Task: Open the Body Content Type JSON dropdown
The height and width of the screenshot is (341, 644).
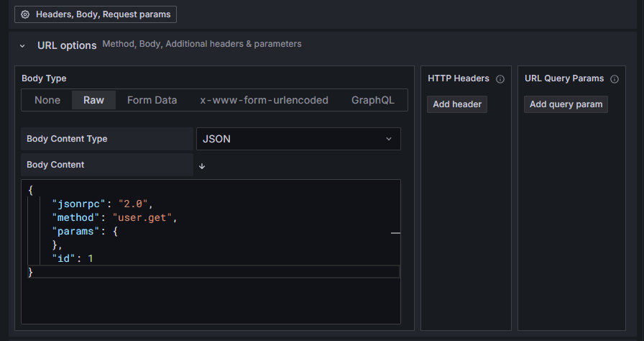Action: click(298, 139)
